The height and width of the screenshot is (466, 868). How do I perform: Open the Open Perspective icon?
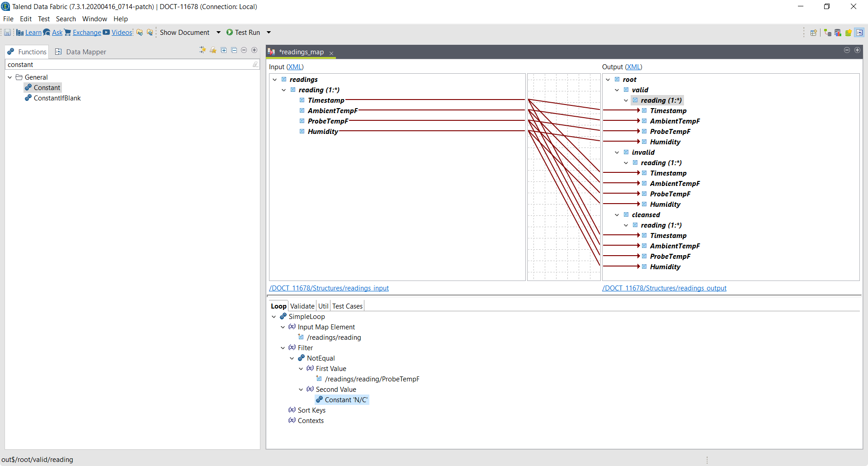pyautogui.click(x=813, y=33)
